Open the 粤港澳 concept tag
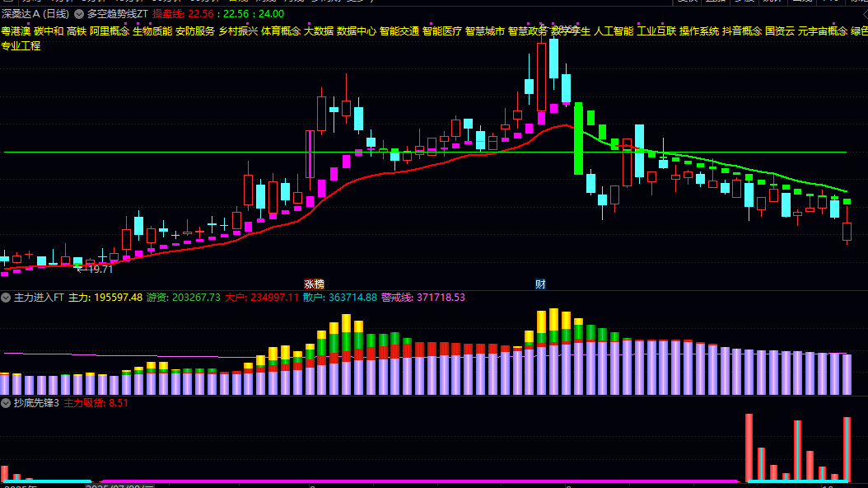The height and width of the screenshot is (488, 868). coord(16,31)
